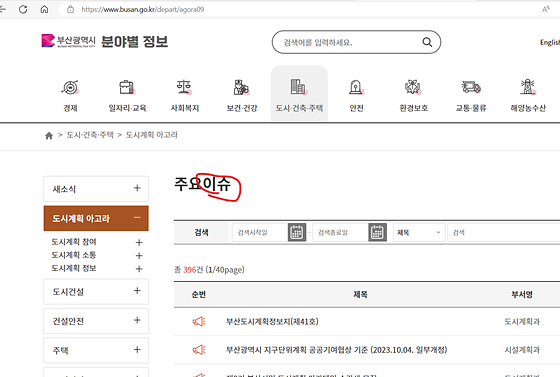The height and width of the screenshot is (377, 560).
Task: Click 도시계획 아고라 breadcrumb link
Action: pos(152,135)
